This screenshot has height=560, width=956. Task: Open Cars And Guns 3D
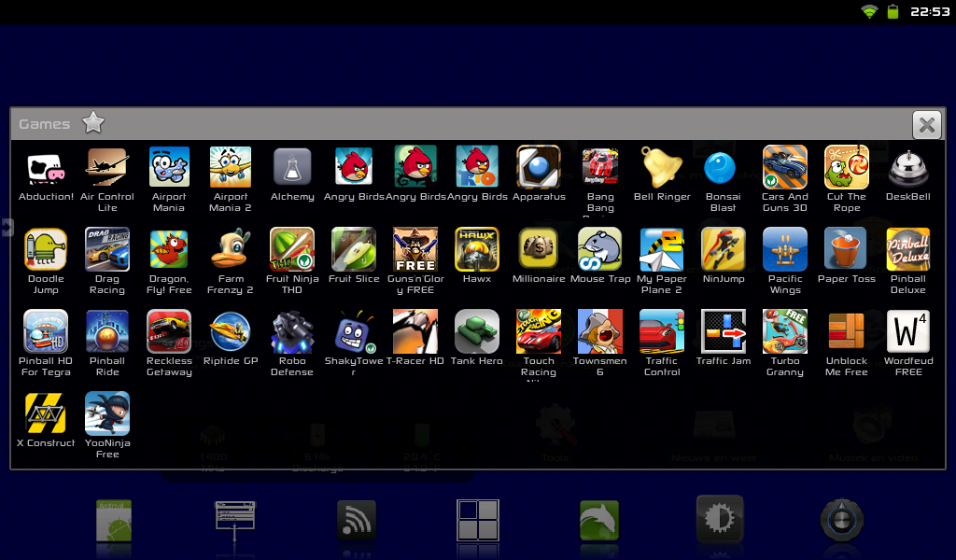point(784,168)
